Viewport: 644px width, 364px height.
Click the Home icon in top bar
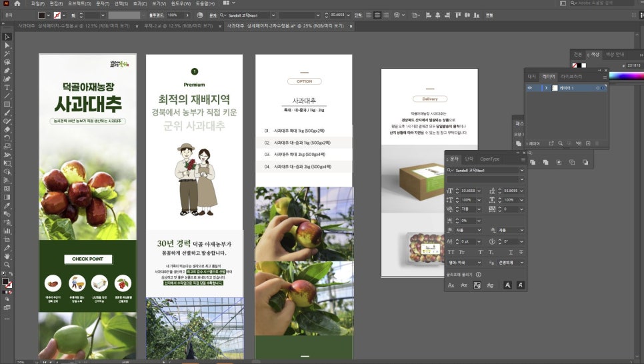17,3
